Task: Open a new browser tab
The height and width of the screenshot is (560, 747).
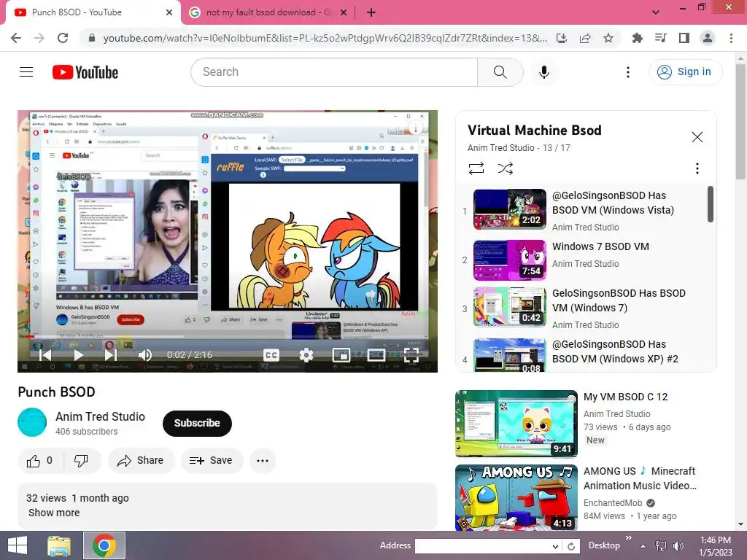Action: [x=371, y=12]
